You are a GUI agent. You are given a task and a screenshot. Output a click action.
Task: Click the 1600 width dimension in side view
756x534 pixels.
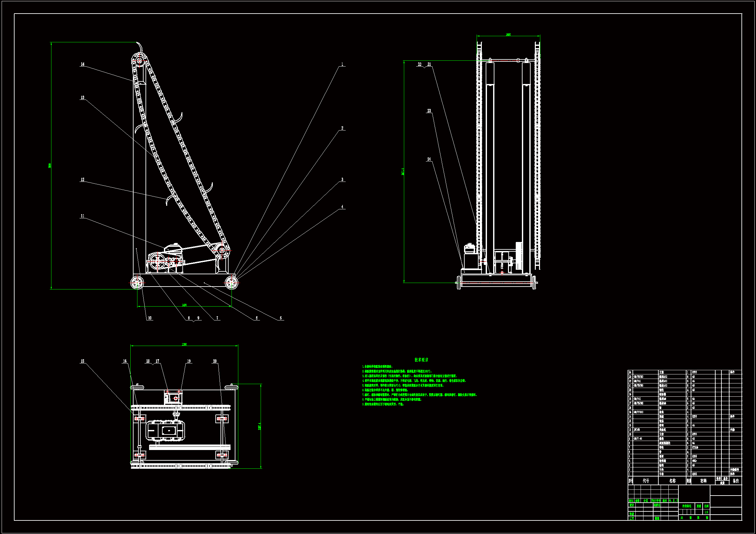click(x=508, y=34)
